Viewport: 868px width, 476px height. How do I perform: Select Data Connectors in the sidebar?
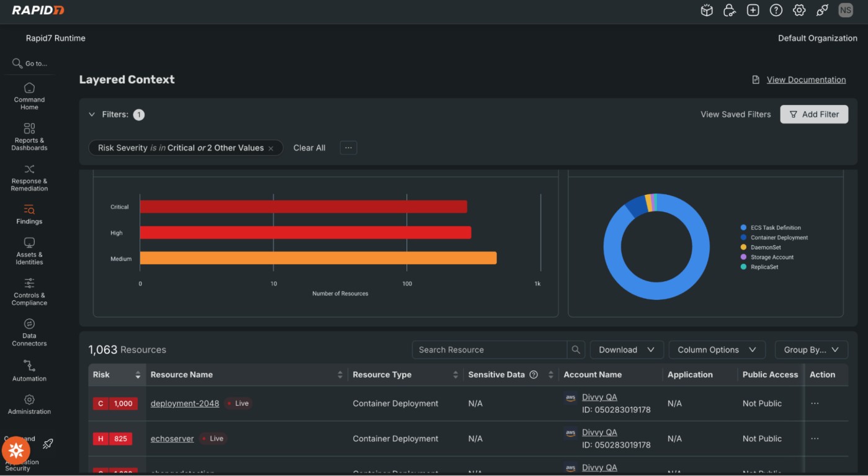click(x=29, y=332)
